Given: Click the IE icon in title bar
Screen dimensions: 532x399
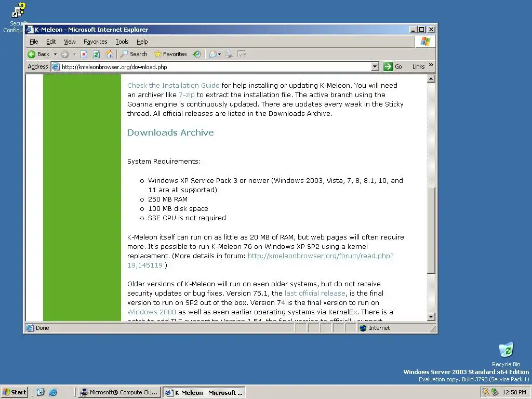Looking at the screenshot, I should click(30, 30).
